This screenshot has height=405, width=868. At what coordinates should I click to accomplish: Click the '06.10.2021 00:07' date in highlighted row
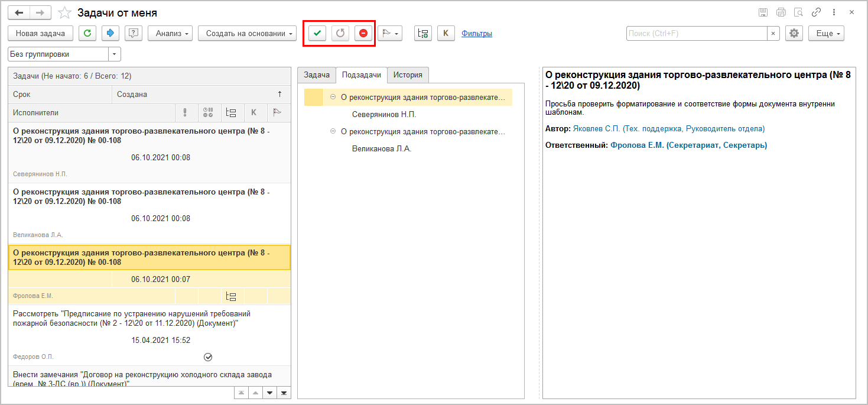click(x=161, y=279)
